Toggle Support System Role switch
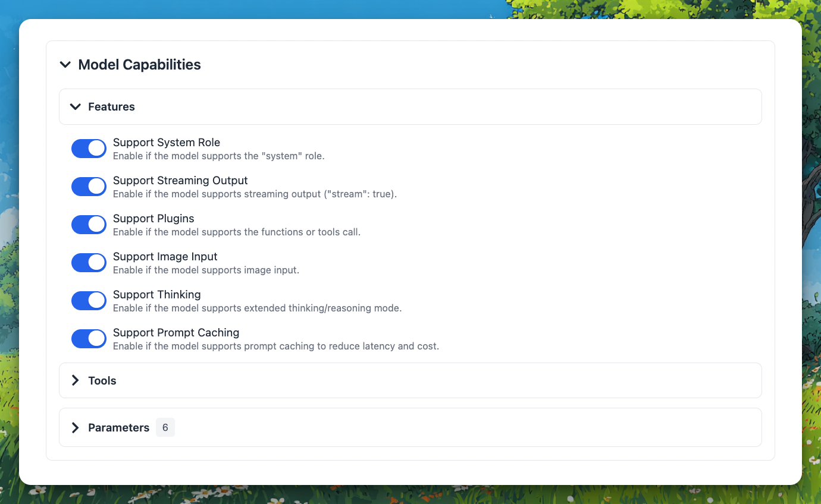 point(89,149)
